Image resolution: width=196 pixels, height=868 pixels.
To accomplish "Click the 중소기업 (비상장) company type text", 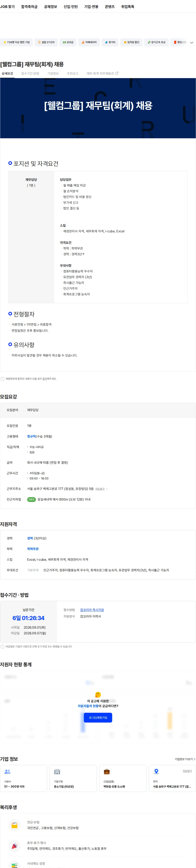I will [x=64, y=786].
